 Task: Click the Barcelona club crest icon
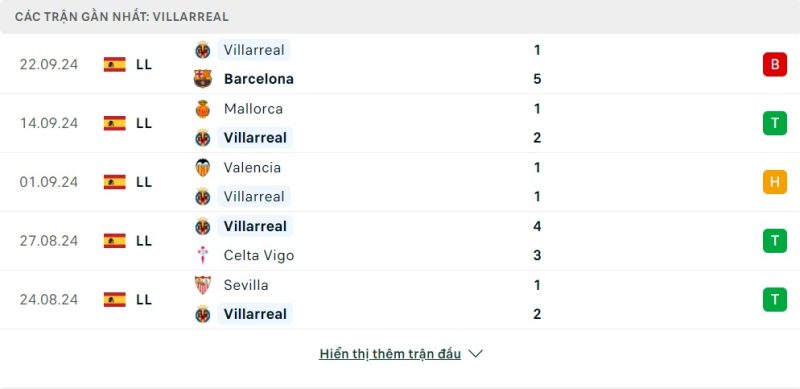203,79
